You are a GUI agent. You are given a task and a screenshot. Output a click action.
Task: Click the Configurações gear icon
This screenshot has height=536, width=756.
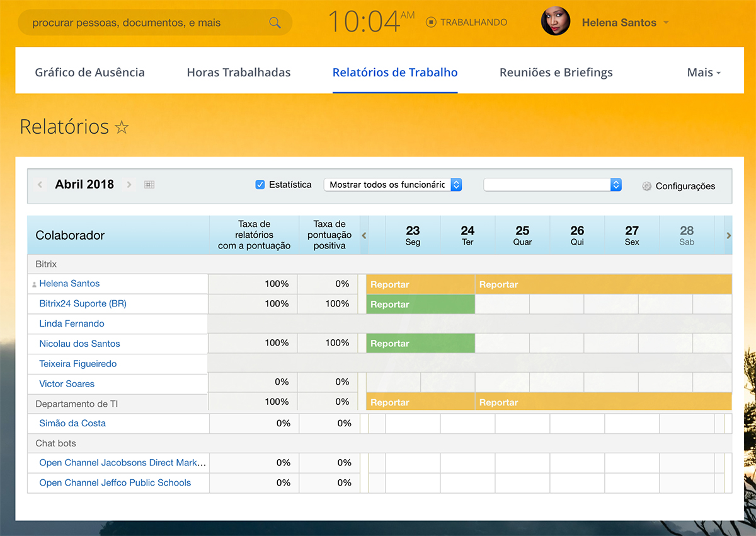pyautogui.click(x=646, y=186)
